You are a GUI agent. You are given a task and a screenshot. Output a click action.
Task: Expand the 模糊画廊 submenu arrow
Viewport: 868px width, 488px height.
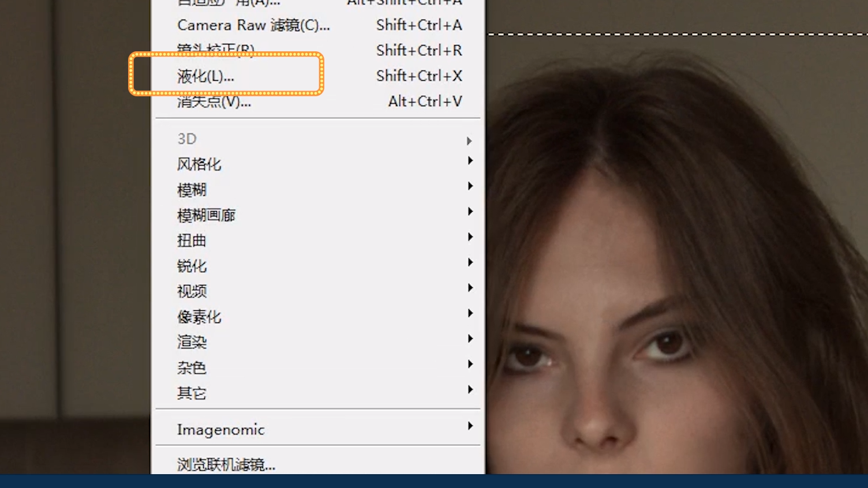[x=470, y=212]
